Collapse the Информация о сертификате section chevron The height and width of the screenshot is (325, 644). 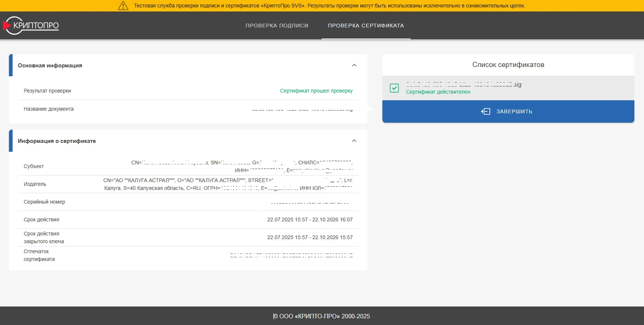pos(354,141)
